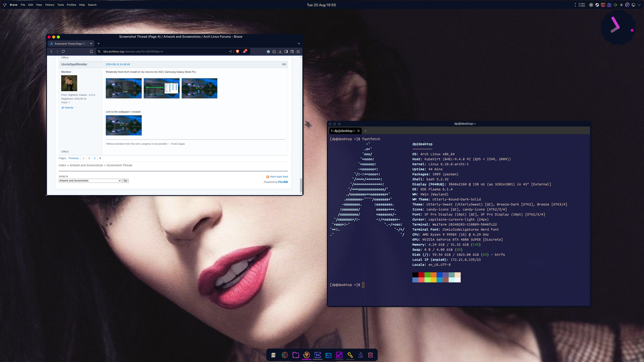Open the clock showing Tue 20 Aug 19:55
Viewport: 644px width, 362px height.
(321, 5)
